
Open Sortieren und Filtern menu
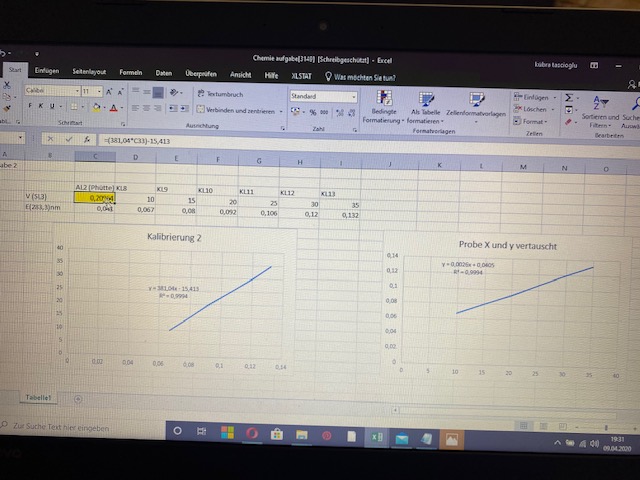(600, 111)
